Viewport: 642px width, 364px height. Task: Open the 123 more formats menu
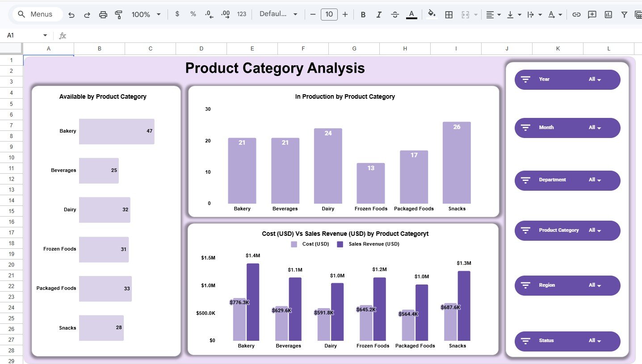tap(242, 14)
